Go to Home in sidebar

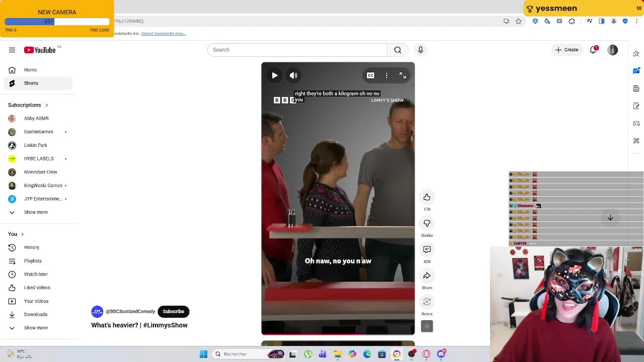38,70
